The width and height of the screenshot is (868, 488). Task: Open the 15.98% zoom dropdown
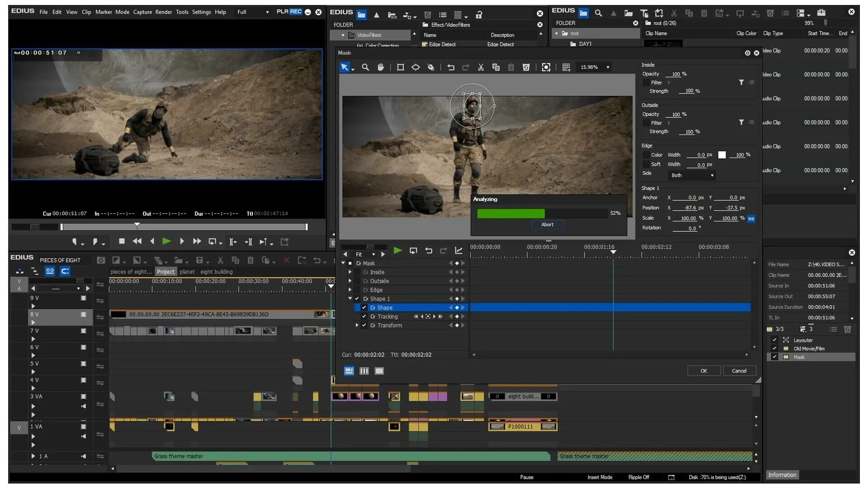608,67
